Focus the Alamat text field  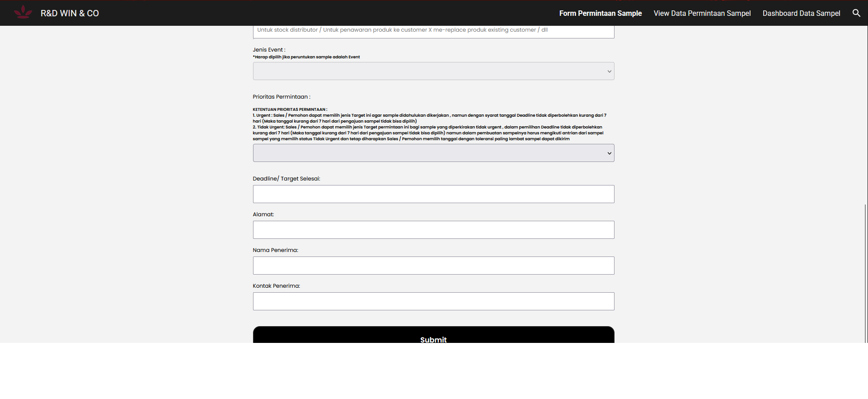point(433,230)
